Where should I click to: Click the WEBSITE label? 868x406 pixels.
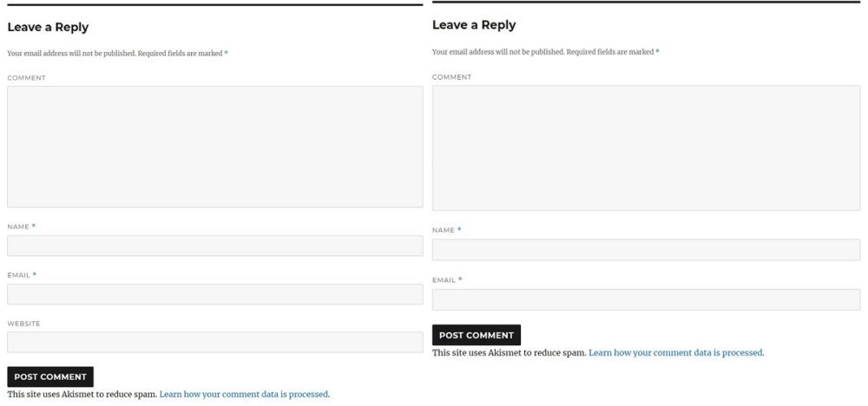click(x=23, y=324)
